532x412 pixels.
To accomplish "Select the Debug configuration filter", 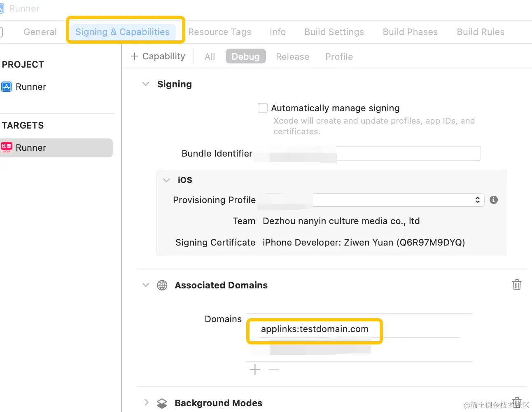I will click(x=245, y=56).
